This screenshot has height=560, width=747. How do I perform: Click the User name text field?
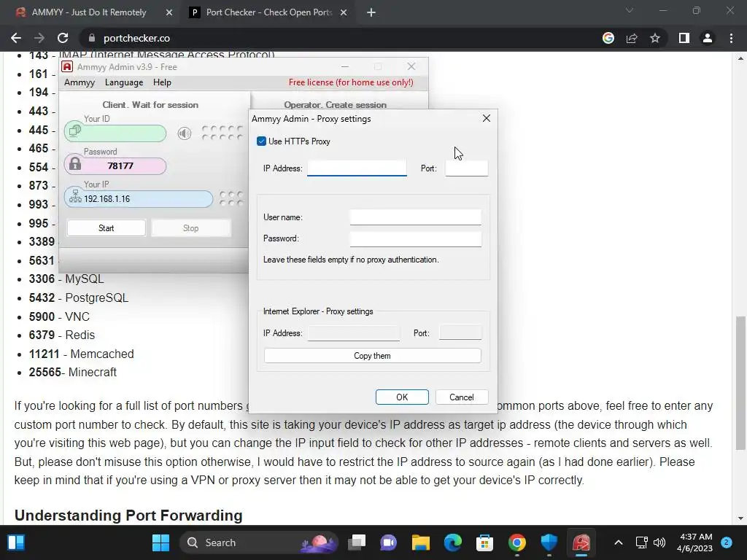pos(415,217)
